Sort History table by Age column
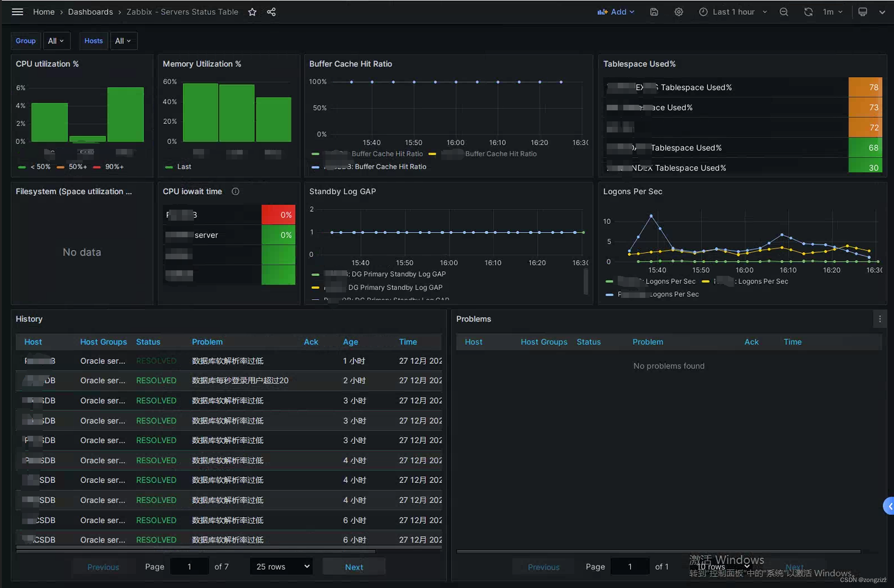Image resolution: width=894 pixels, height=588 pixels. point(350,342)
